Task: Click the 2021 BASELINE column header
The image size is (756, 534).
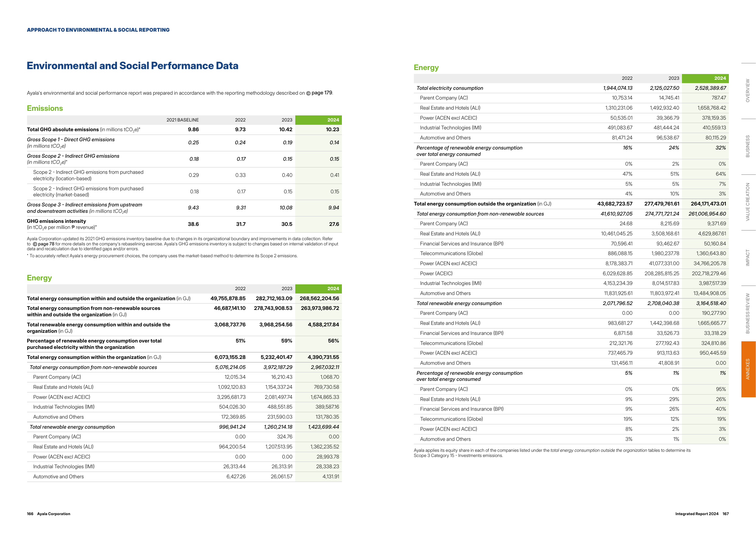Action: click(x=183, y=120)
